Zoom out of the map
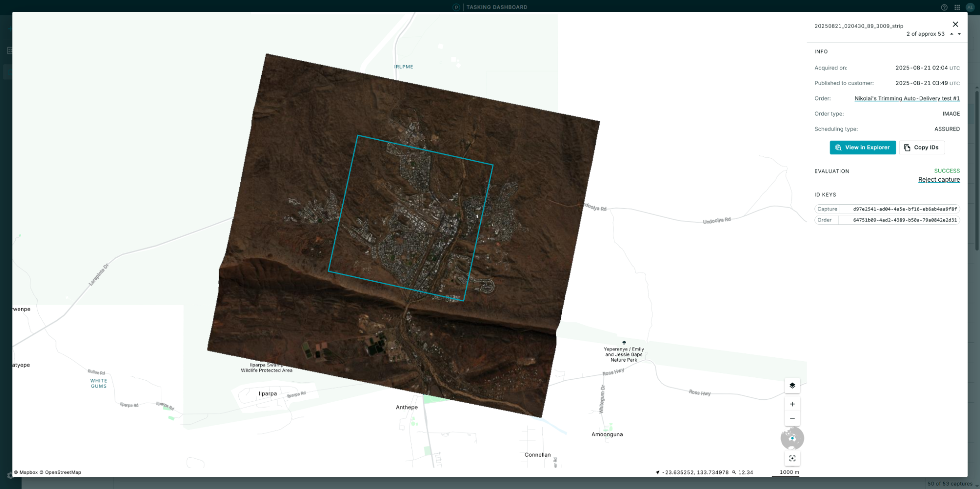Screen dimensions: 980x489 pos(792,418)
